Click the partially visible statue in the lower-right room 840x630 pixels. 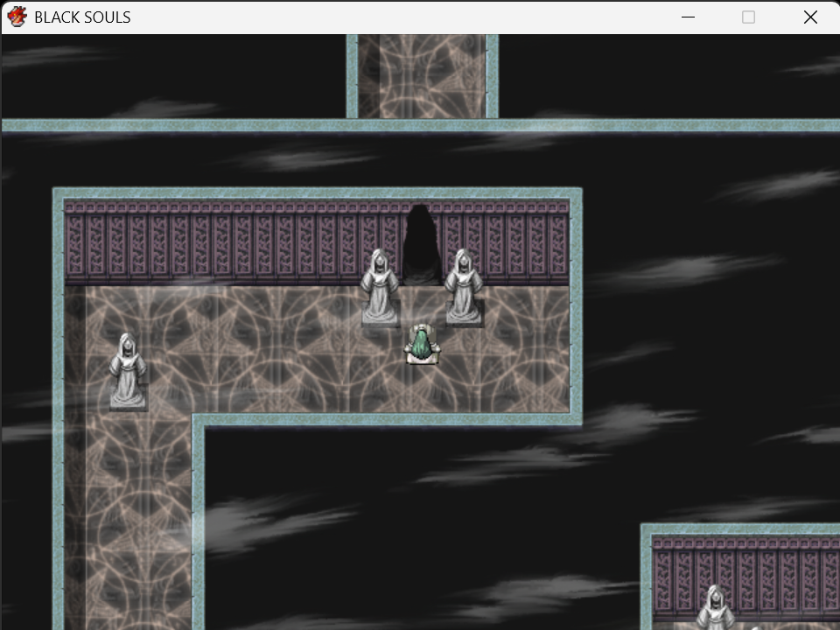[x=714, y=607]
